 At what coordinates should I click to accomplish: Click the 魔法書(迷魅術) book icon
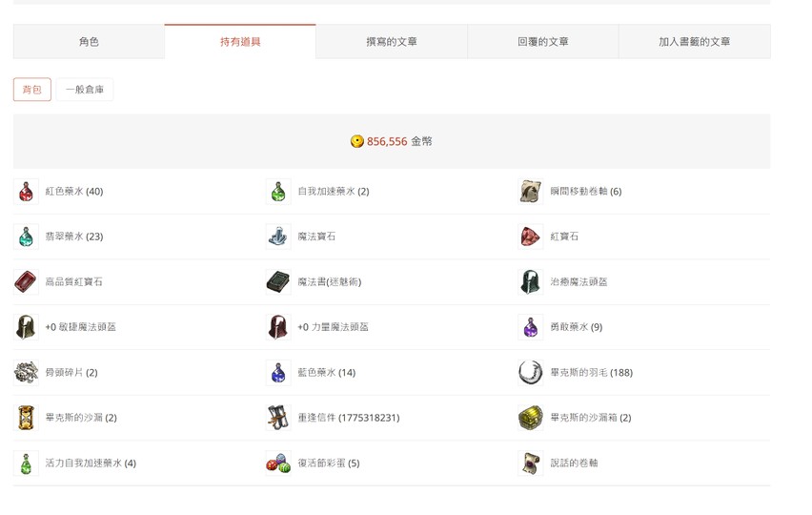[x=277, y=282]
